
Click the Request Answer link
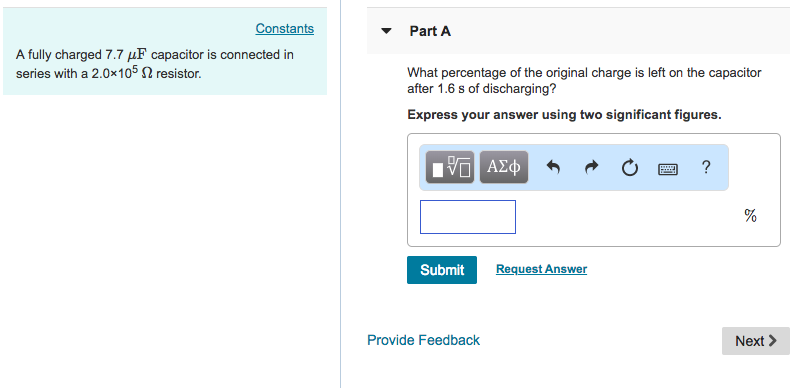(x=541, y=269)
